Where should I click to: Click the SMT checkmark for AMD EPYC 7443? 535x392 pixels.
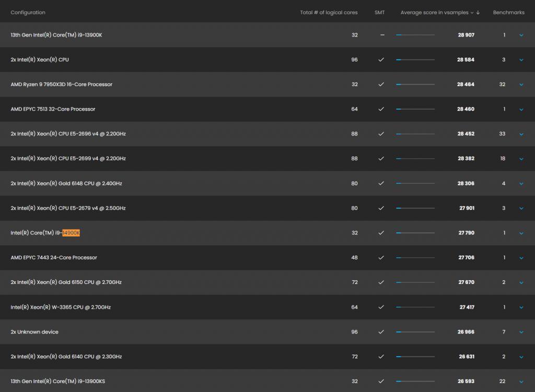[x=381, y=258]
